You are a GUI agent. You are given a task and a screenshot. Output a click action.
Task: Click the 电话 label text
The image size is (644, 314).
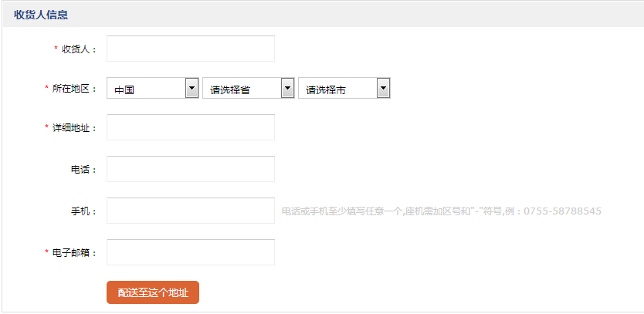(83, 170)
